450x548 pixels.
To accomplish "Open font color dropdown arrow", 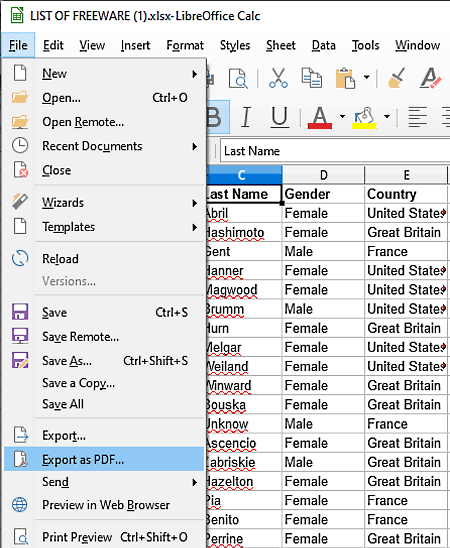I will (x=342, y=117).
